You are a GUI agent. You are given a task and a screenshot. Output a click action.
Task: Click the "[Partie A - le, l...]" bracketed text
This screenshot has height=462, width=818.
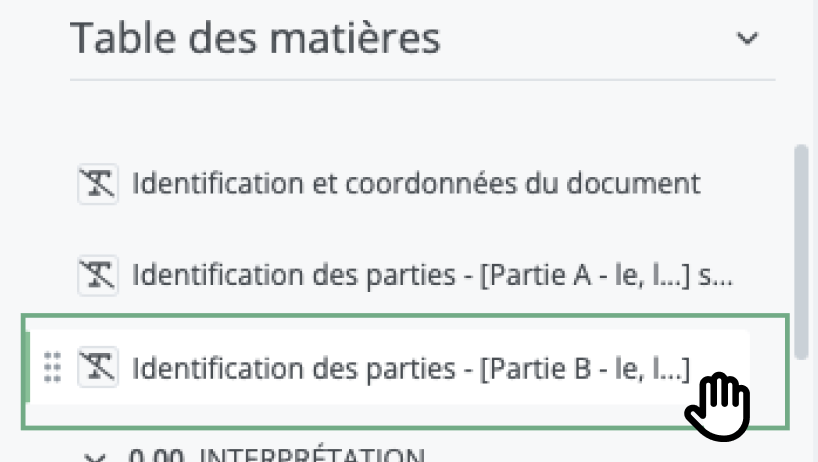click(x=584, y=274)
